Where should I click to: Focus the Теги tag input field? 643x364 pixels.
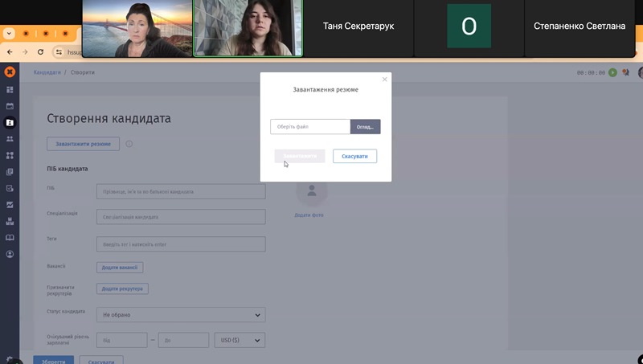(x=181, y=244)
